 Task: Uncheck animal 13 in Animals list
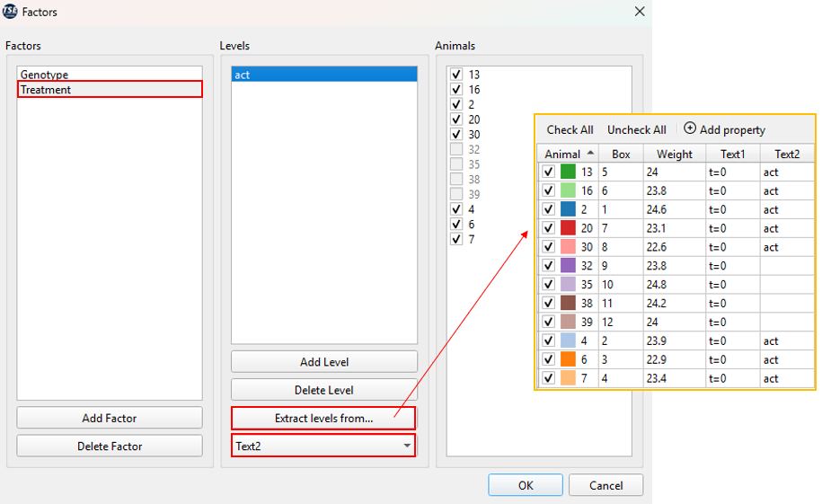point(456,75)
